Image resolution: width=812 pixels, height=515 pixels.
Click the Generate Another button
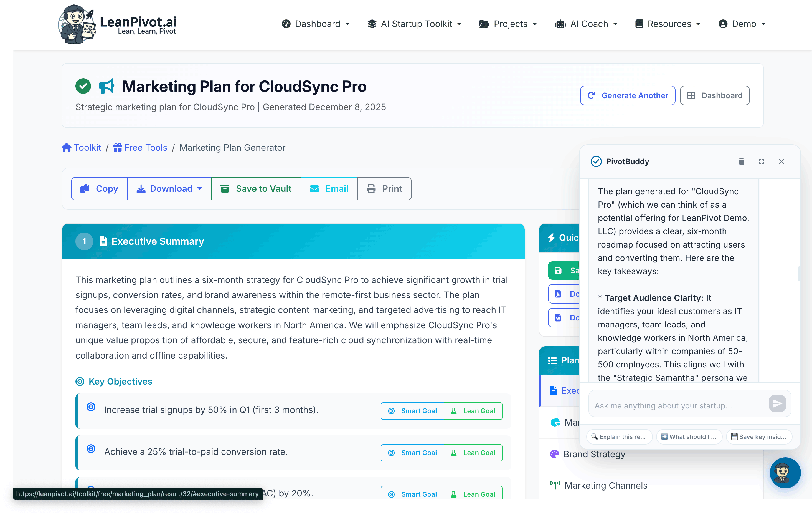pyautogui.click(x=627, y=96)
